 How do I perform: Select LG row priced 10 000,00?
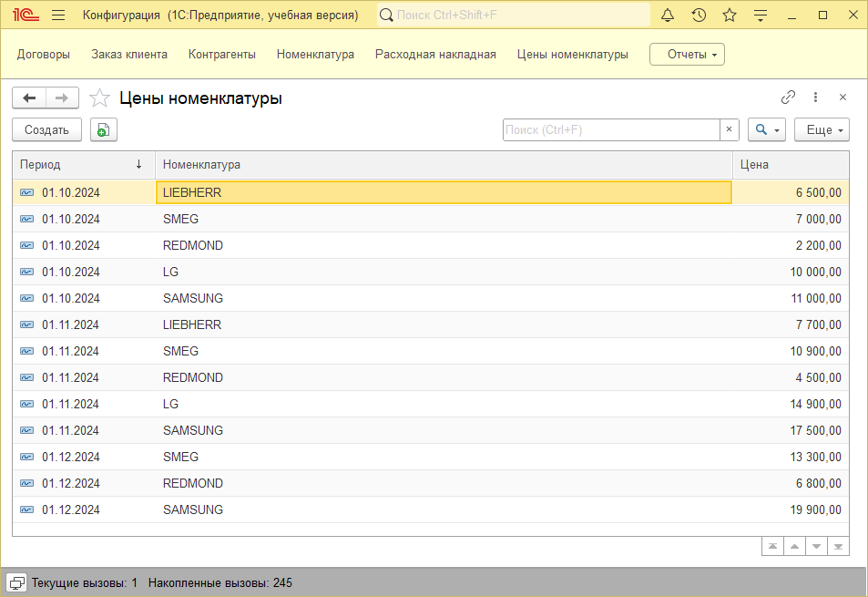click(x=431, y=272)
